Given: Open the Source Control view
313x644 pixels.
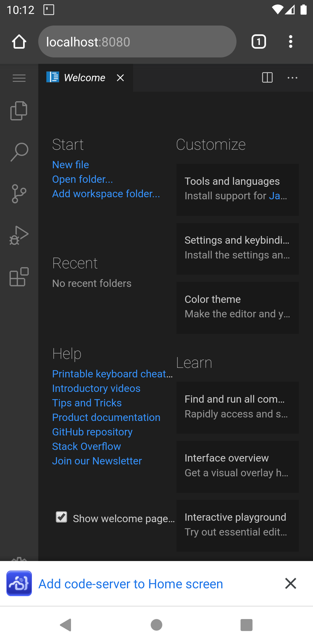Looking at the screenshot, I should coord(19,194).
